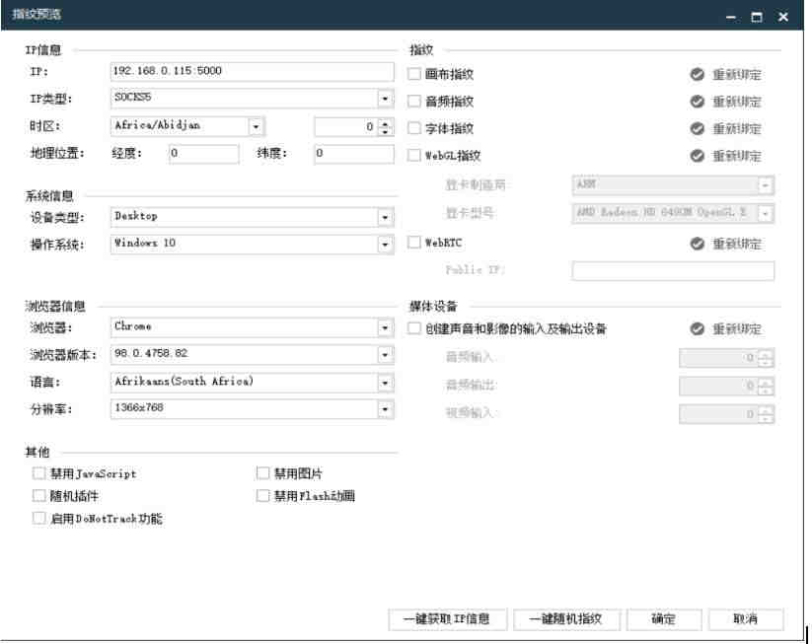This screenshot has width=812, height=644.
Task: Enable the 字体指纹 checkbox
Action: [x=413, y=128]
